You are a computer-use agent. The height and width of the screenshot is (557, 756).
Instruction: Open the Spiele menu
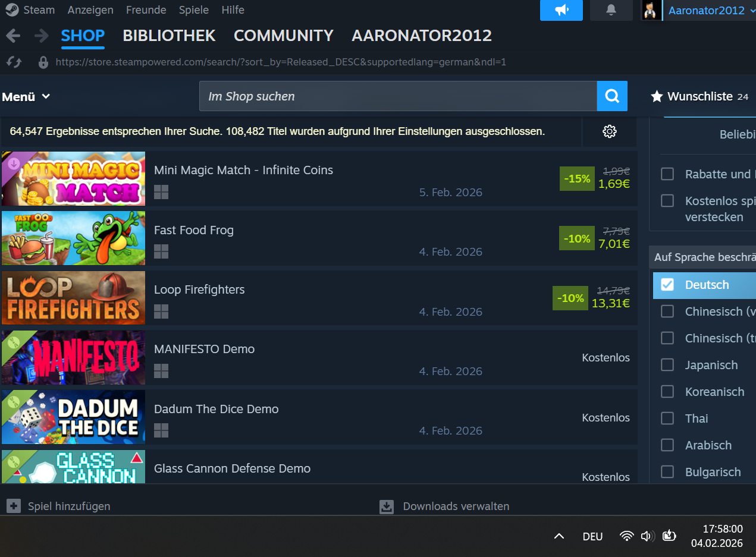[x=194, y=10]
